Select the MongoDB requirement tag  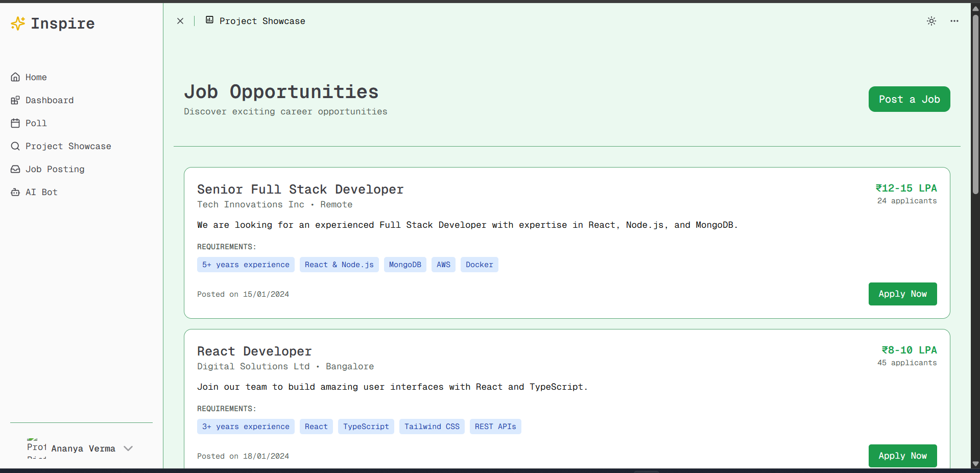pos(404,265)
